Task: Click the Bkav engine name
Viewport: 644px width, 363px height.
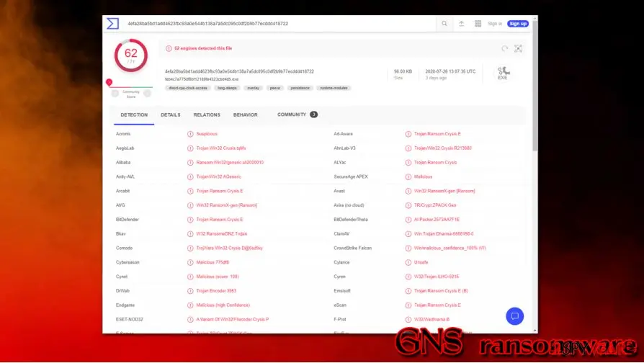Action: (x=121, y=234)
